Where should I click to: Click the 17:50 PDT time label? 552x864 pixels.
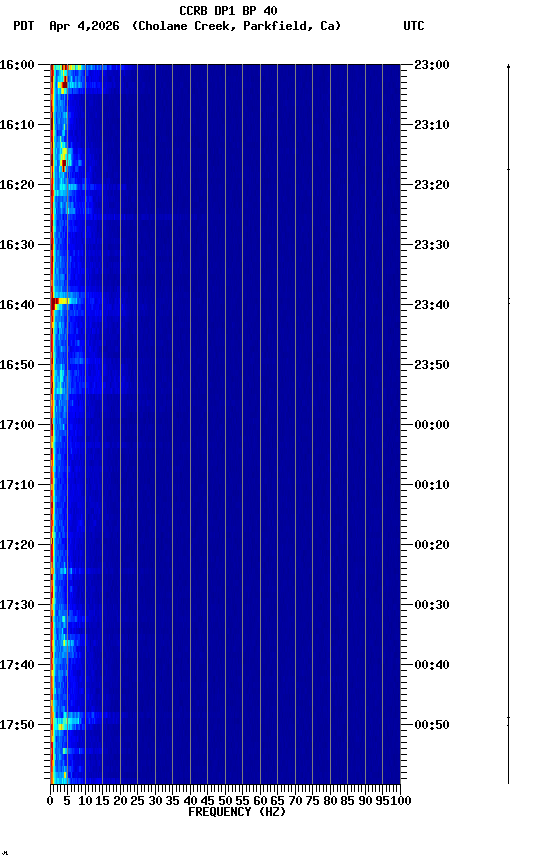point(17,725)
